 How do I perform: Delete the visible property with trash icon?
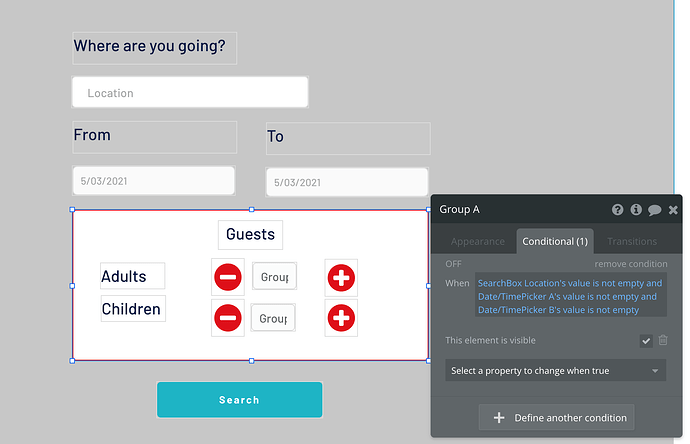click(x=663, y=340)
